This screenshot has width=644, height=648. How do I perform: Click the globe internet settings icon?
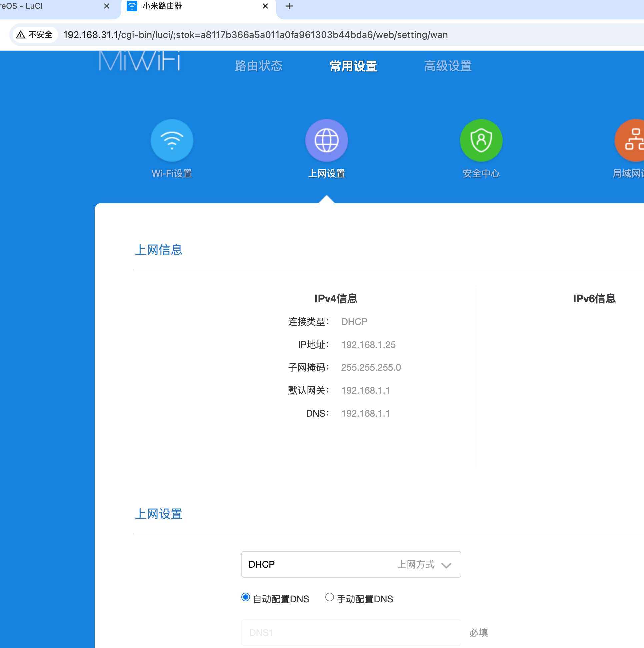coord(326,140)
